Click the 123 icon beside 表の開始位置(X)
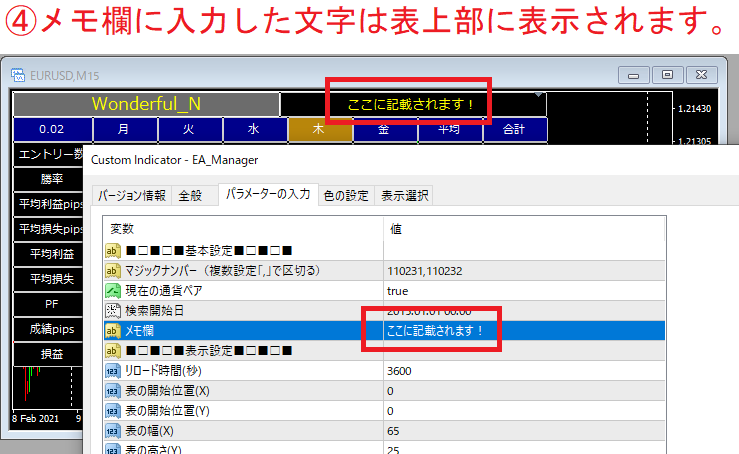This screenshot has width=739, height=454. coord(113,391)
